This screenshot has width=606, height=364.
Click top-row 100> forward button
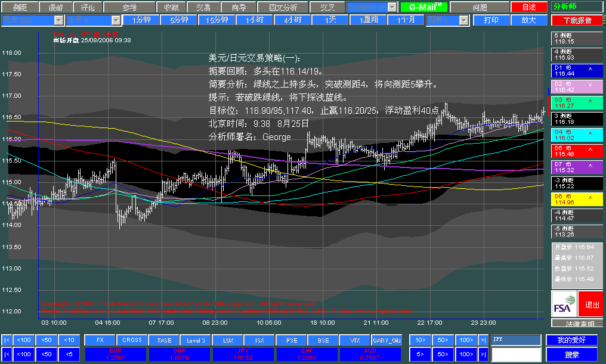pos(466,340)
